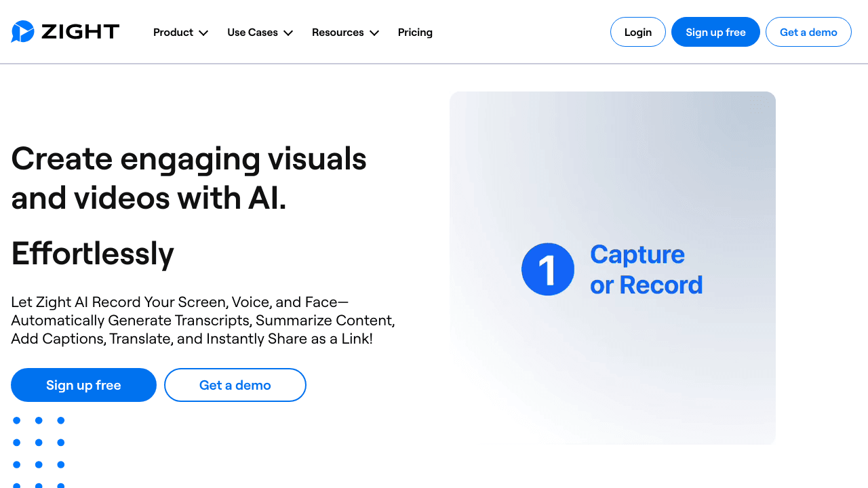The width and height of the screenshot is (868, 488).
Task: Click the blue circled number 1 icon
Action: (x=548, y=269)
